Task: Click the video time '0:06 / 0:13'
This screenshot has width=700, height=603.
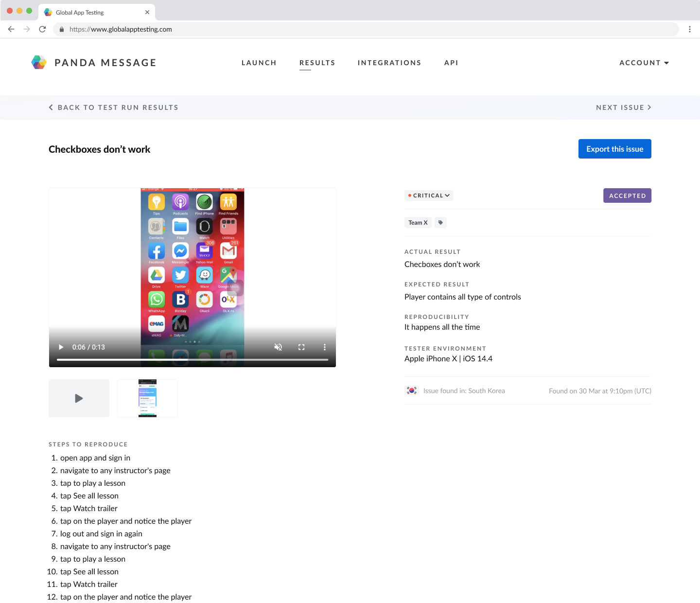Action: tap(88, 347)
